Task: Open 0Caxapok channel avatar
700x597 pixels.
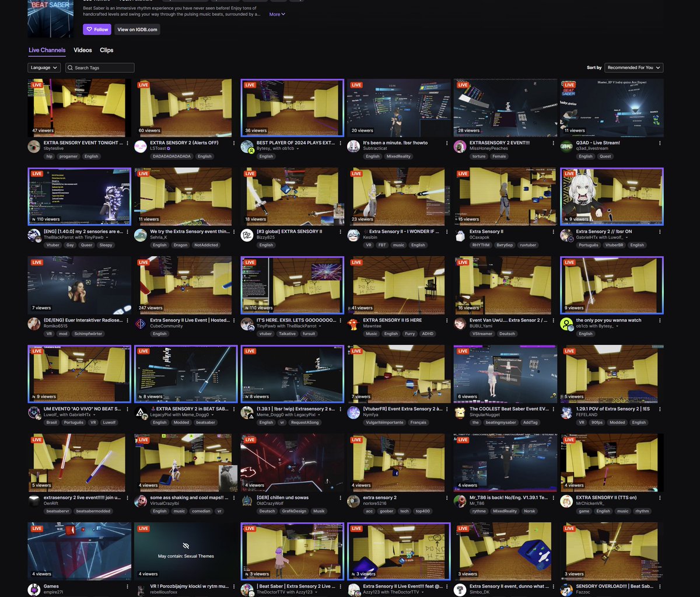Action: click(460, 235)
